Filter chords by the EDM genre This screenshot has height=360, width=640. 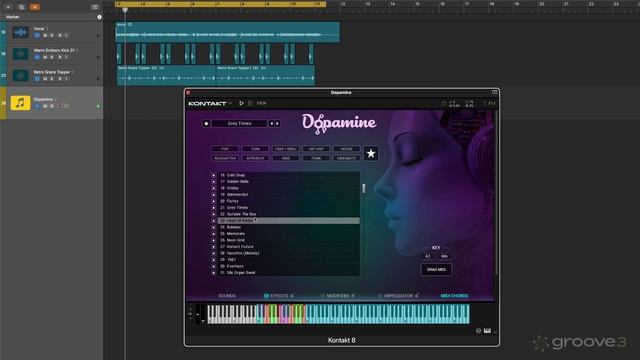click(256, 149)
